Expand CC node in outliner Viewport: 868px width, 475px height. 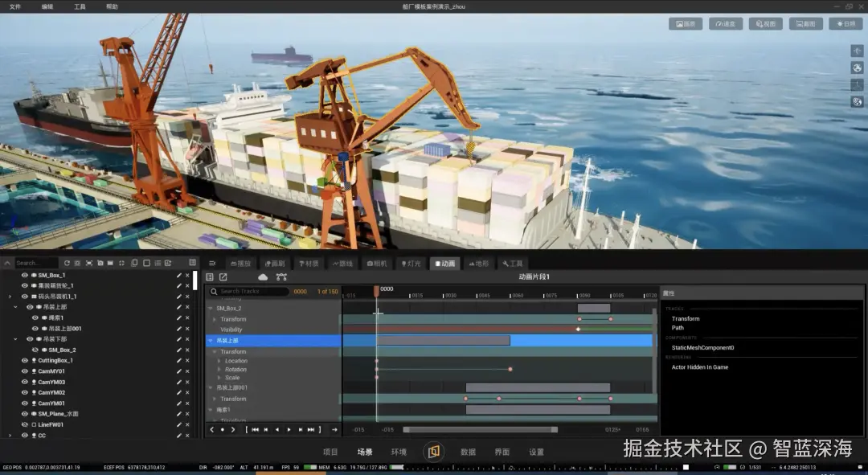(x=10, y=436)
